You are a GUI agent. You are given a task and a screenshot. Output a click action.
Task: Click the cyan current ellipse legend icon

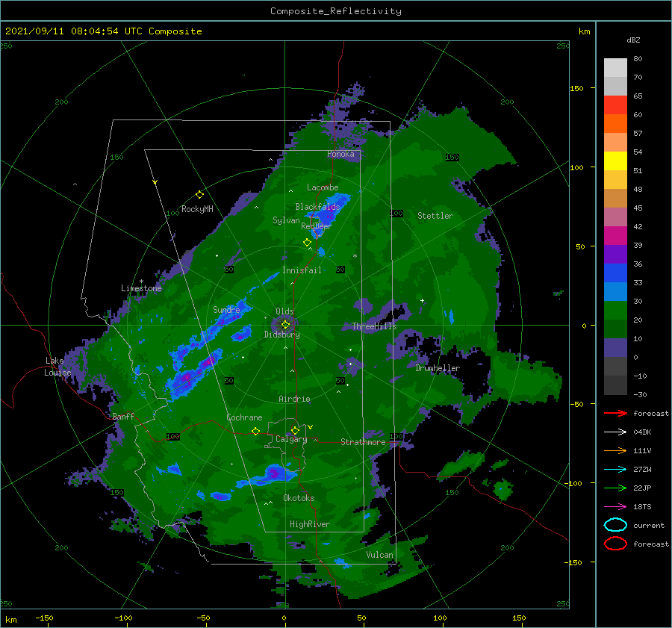(x=615, y=525)
